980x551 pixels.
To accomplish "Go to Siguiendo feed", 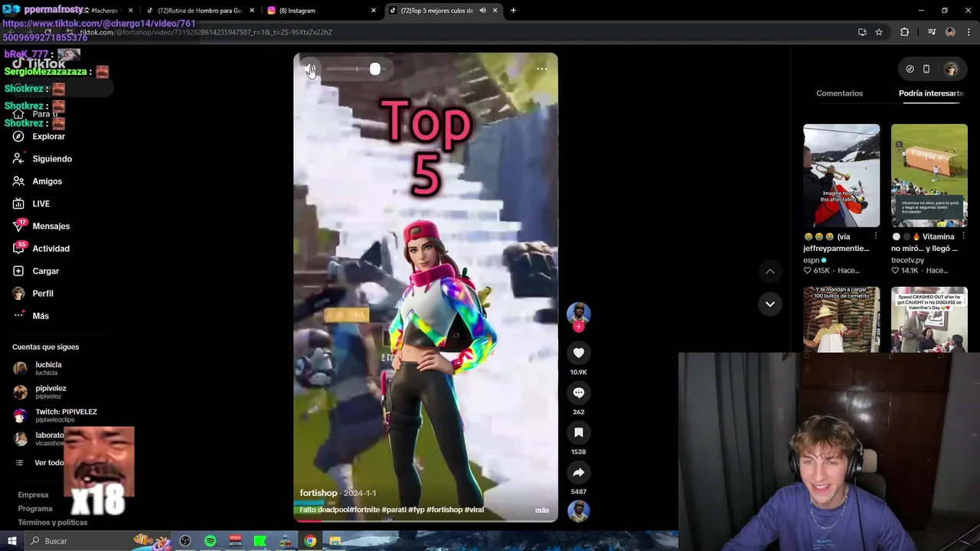I will click(43, 158).
